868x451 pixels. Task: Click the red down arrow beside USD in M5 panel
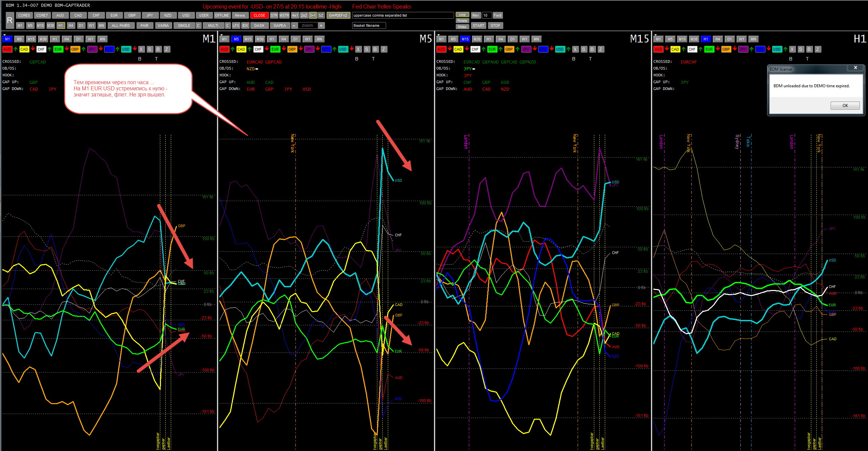pyautogui.click(x=352, y=49)
